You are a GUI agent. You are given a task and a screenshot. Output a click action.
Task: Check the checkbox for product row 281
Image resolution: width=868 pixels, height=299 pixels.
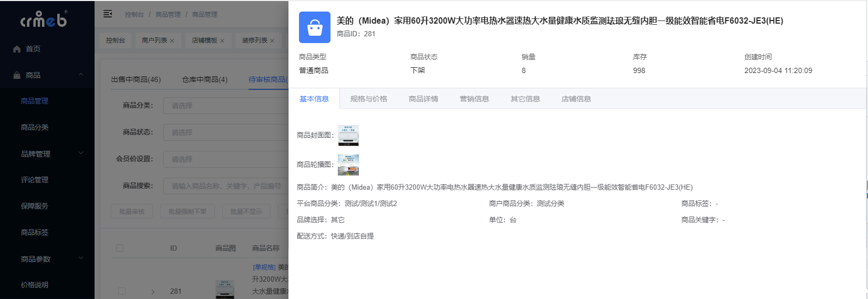[x=122, y=291]
